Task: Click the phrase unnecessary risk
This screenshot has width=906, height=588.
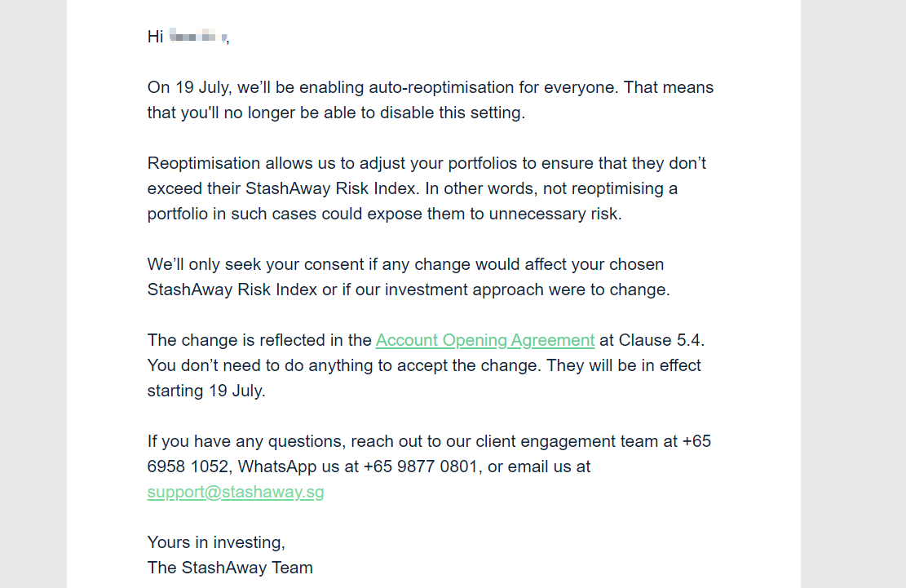Action: coord(555,214)
